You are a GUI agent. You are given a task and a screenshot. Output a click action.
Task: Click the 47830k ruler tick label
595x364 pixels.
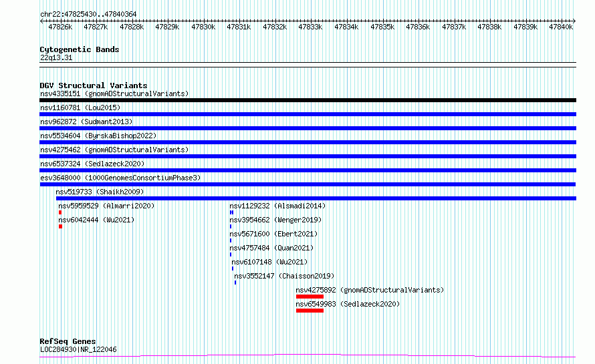tap(203, 27)
